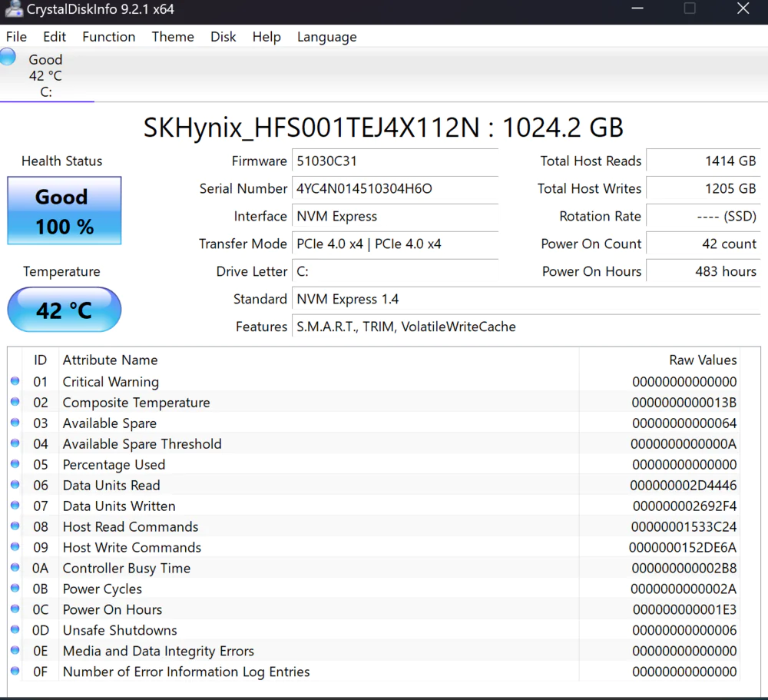Click status dot for Controller Busy Time
This screenshot has width=768, height=700.
15,567
